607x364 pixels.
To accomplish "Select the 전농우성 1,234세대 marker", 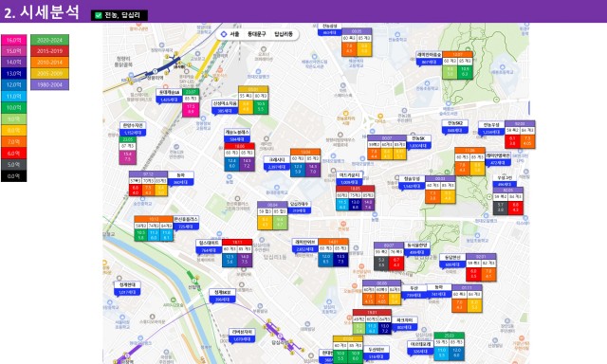I will pyautogui.click(x=491, y=128).
